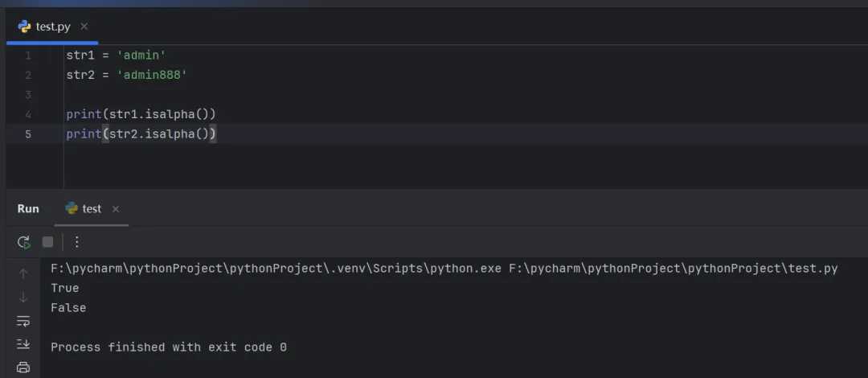Click the True output line in console
This screenshot has height=378, width=868.
point(64,288)
